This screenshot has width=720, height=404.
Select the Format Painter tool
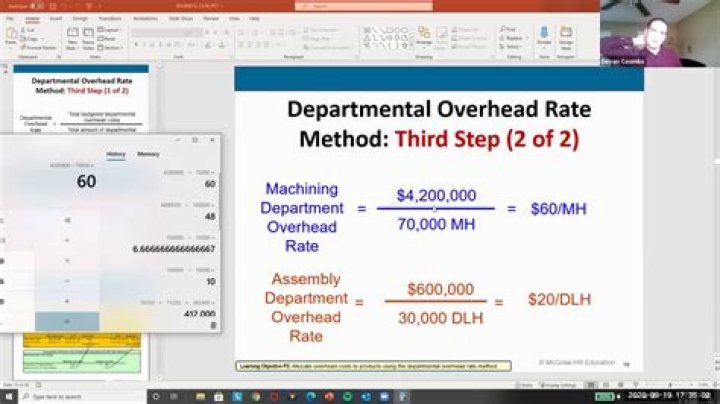39,47
